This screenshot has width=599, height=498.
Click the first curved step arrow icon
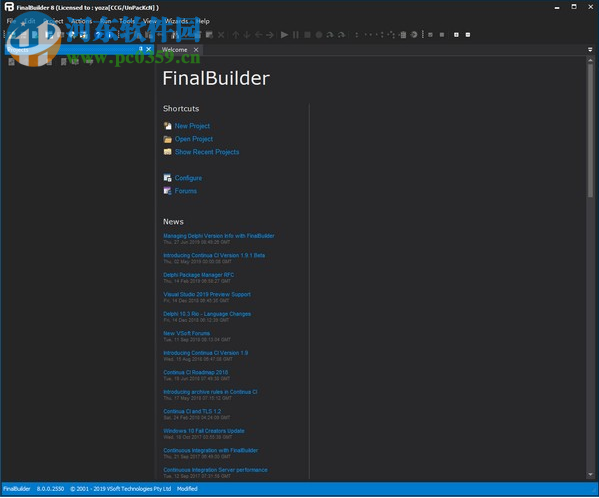pos(330,35)
